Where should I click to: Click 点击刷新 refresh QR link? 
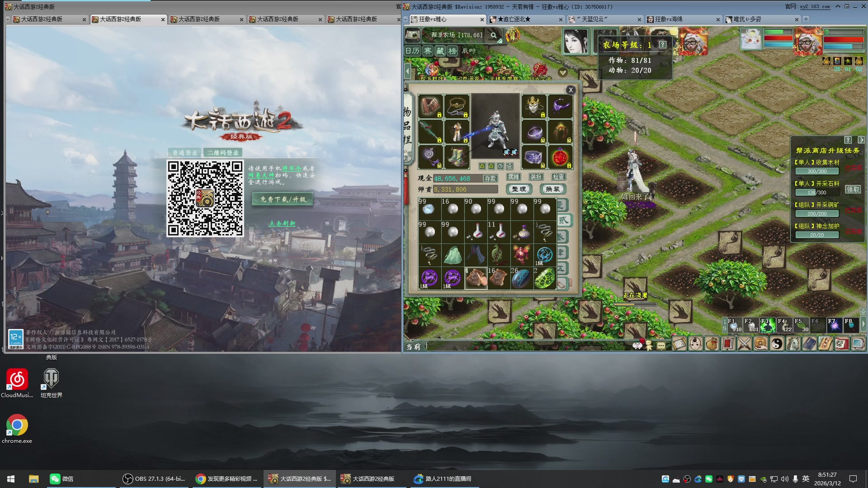(282, 224)
